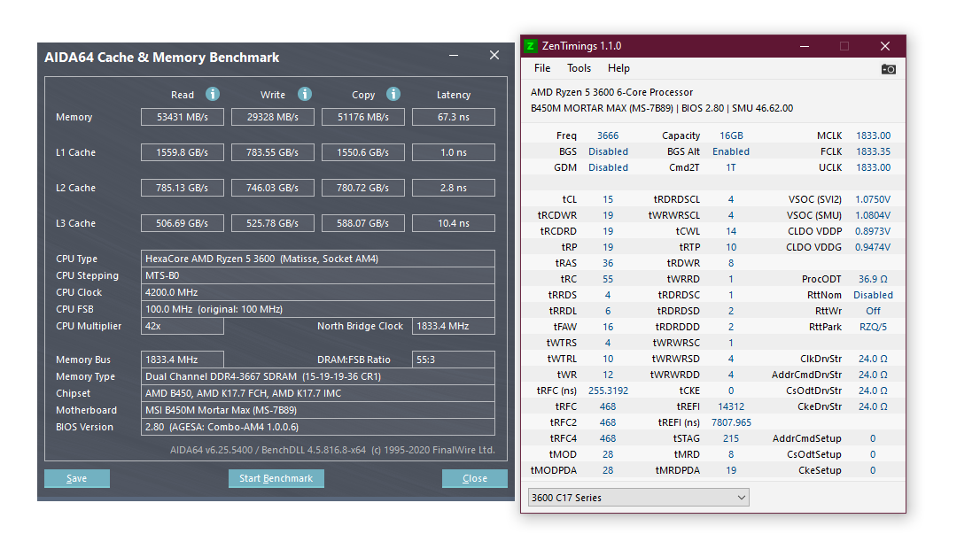
Task: Click the CPU Multiplier field 42x
Action: click(x=182, y=326)
